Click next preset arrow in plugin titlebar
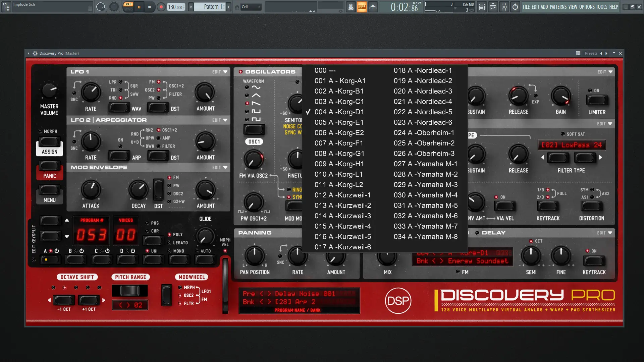Image resolution: width=644 pixels, height=362 pixels. point(606,53)
